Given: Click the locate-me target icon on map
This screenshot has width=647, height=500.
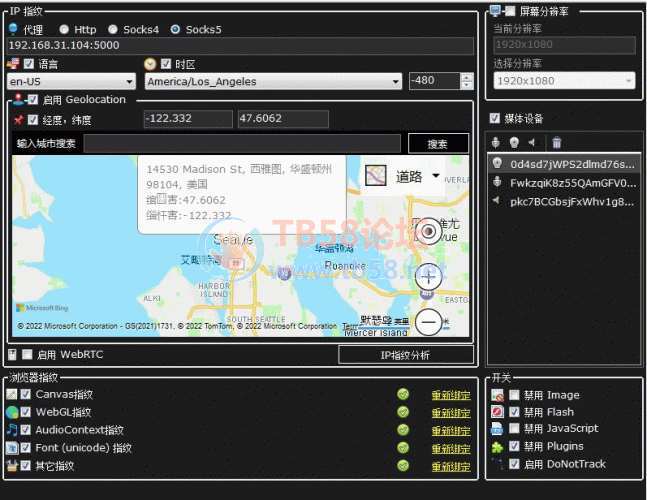Looking at the screenshot, I should [x=429, y=231].
